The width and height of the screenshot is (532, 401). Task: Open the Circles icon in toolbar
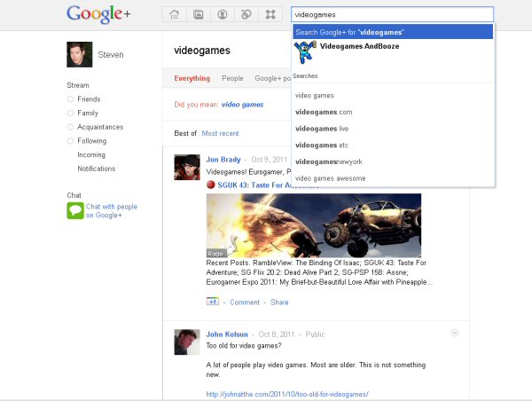click(x=246, y=14)
